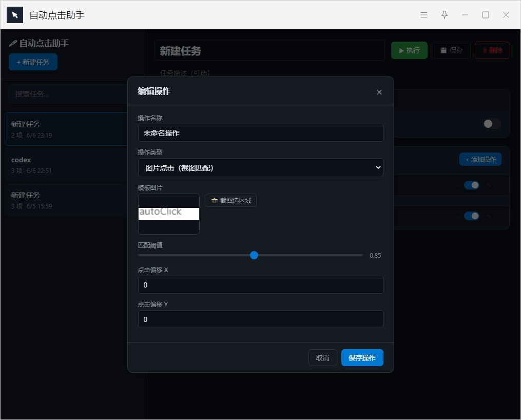Screen dimensions: 521x420
Task: Close the 编辑操作 dialog with X
Action: coord(379,92)
